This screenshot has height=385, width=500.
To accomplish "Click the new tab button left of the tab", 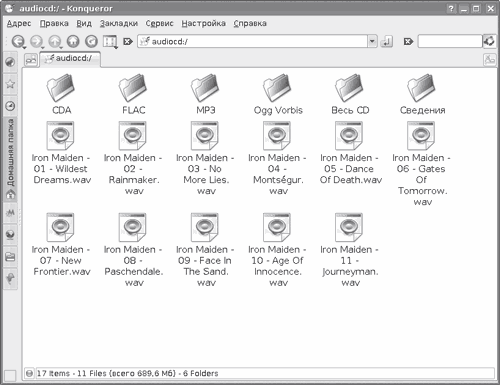I will (x=31, y=60).
